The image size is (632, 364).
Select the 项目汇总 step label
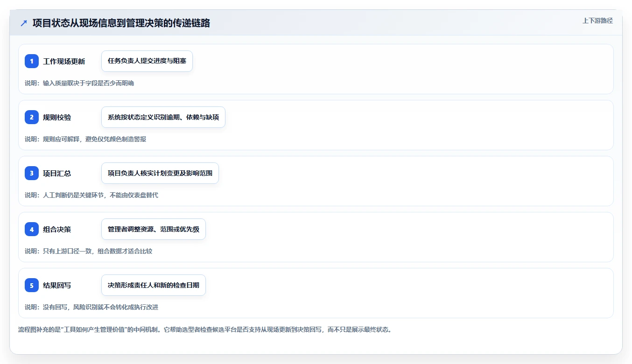point(57,173)
